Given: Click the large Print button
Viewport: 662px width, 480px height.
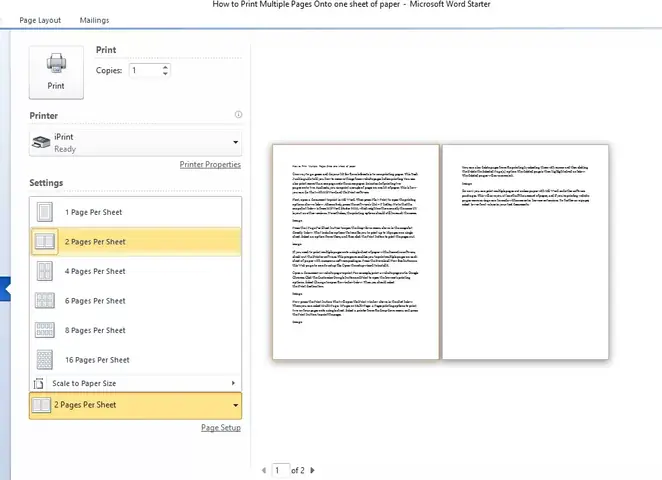Looking at the screenshot, I should coord(56,73).
